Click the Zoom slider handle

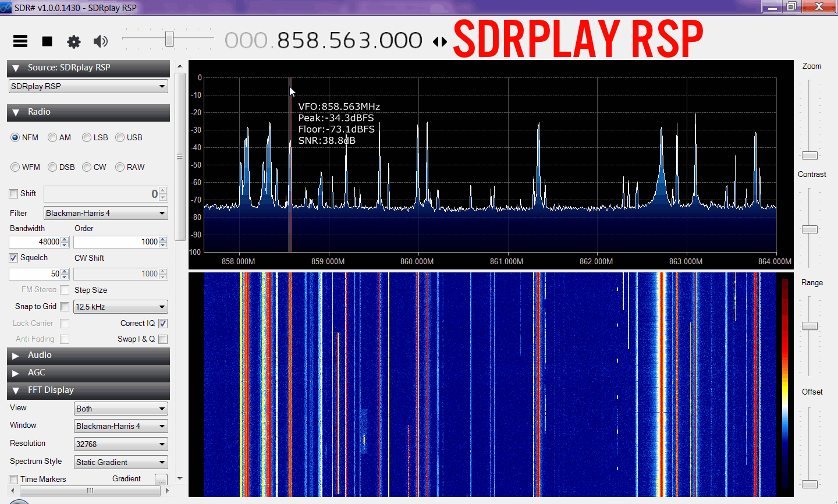[809, 155]
